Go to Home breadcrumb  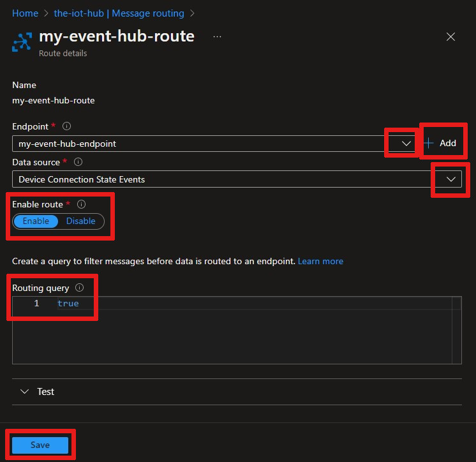25,13
